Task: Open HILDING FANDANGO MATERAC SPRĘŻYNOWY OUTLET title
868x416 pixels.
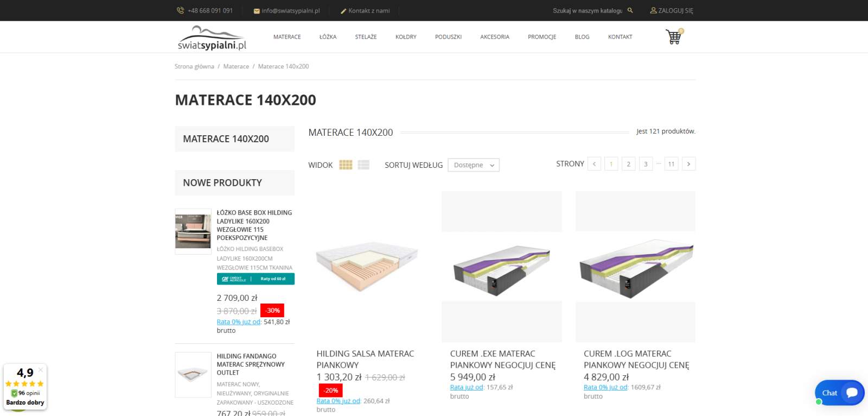Action: pos(251,364)
